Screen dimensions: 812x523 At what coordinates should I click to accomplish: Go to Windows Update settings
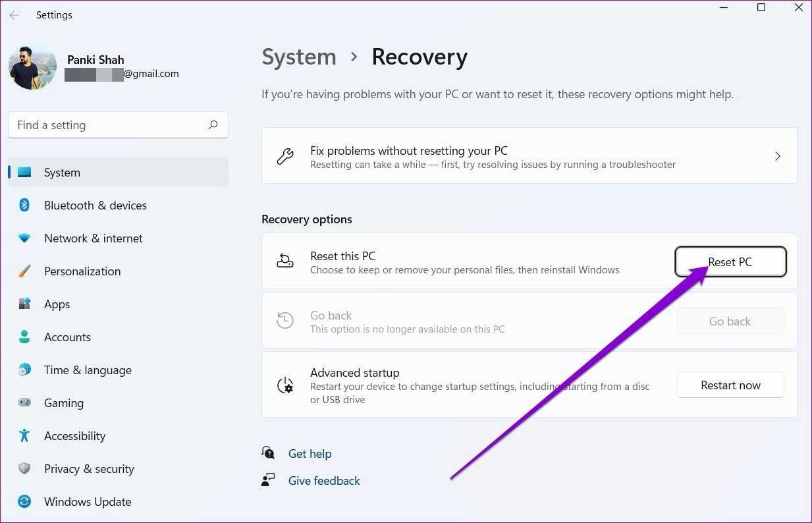(88, 502)
